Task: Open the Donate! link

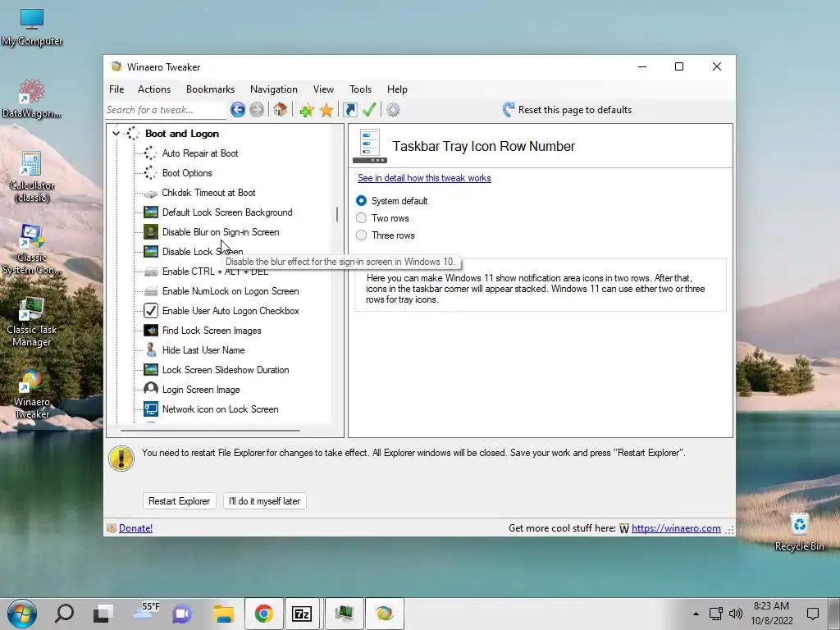Action: 135,528
